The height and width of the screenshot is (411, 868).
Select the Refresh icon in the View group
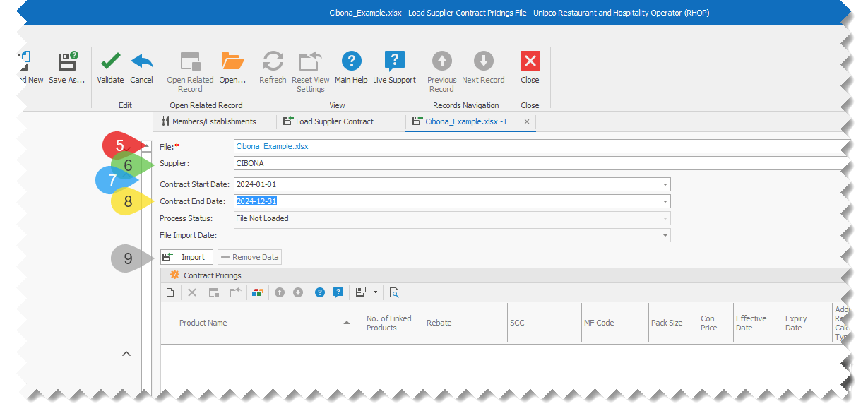coord(273,61)
